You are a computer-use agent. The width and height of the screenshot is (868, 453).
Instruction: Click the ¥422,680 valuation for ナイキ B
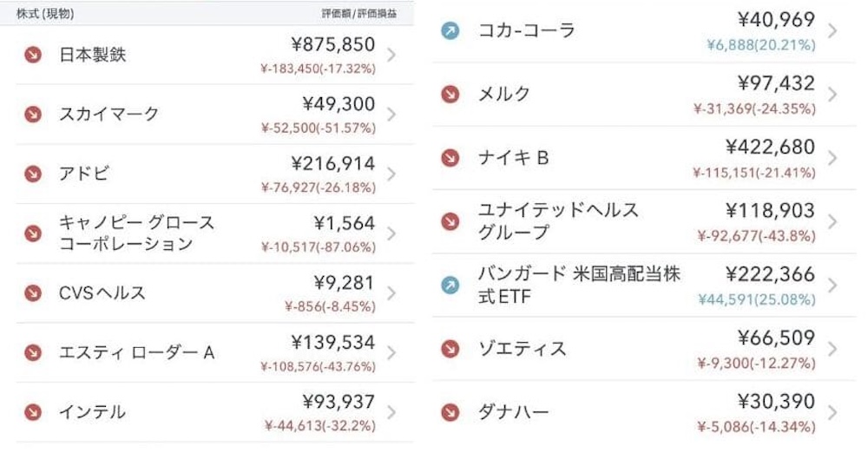pyautogui.click(x=770, y=148)
